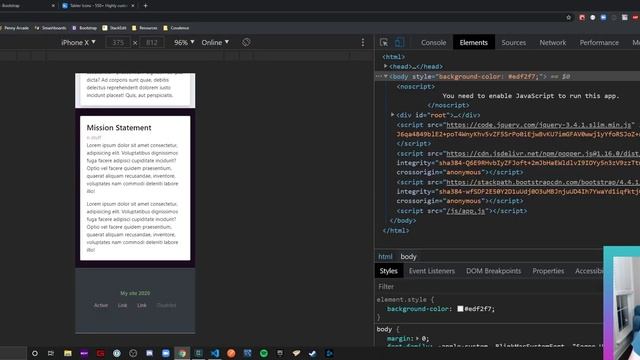Click the background-color property name

418,309
